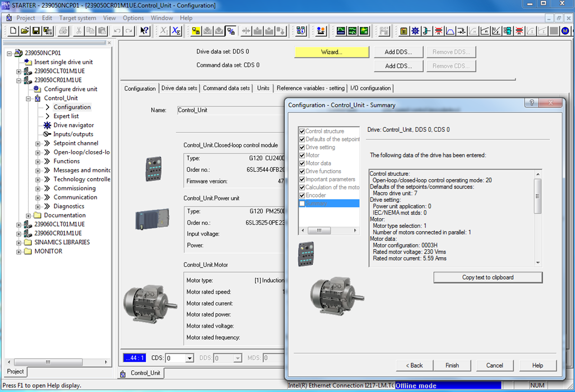Select Expert list in project tree

(66, 116)
